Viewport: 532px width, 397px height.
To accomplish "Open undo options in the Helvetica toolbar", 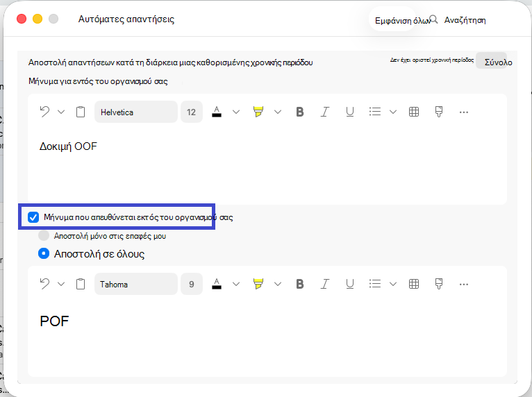I will 61,112.
